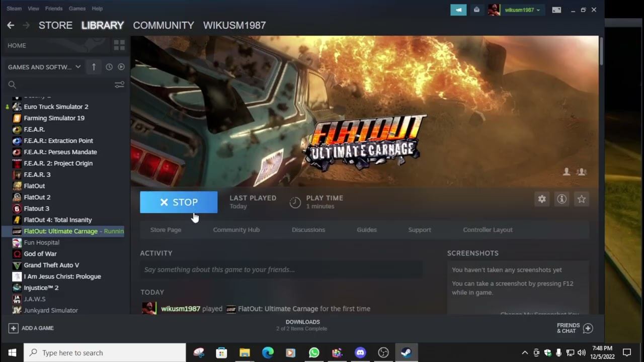Open the wikusm1987 account dropdown
Screen dimensions: 644x362
click(522, 10)
